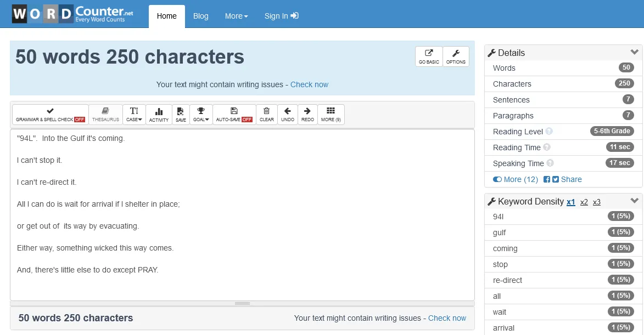Screen dimensions: 644x335
Task: Click Reading Level help icon
Action: (549, 131)
